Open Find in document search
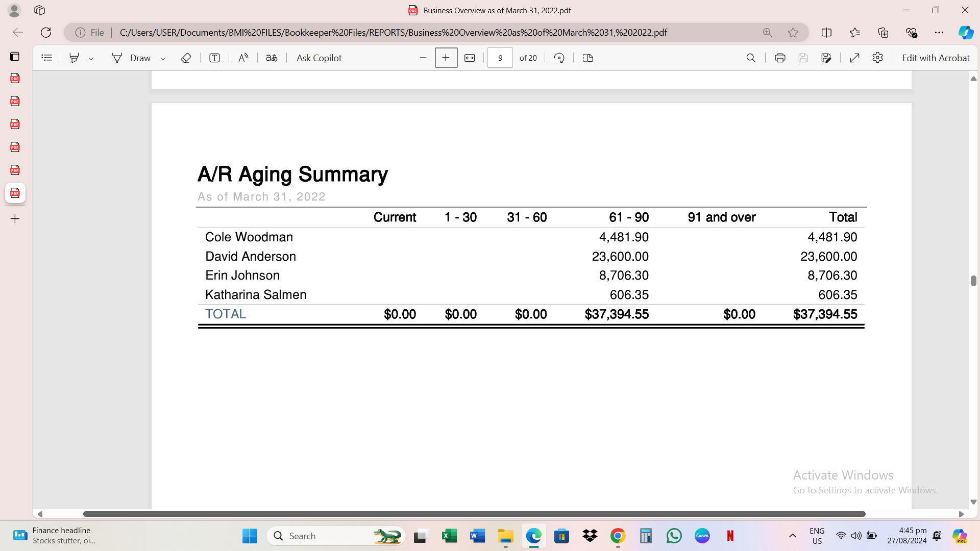Image resolution: width=980 pixels, height=551 pixels. (751, 58)
